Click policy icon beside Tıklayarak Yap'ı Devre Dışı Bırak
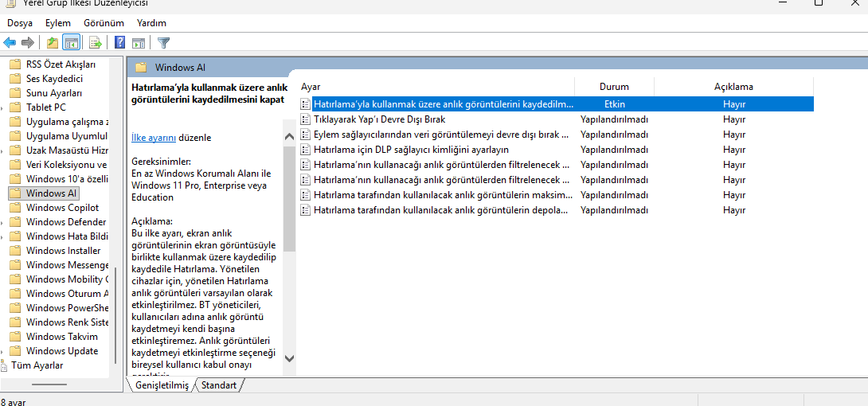This screenshot has width=868, height=406. [304, 119]
